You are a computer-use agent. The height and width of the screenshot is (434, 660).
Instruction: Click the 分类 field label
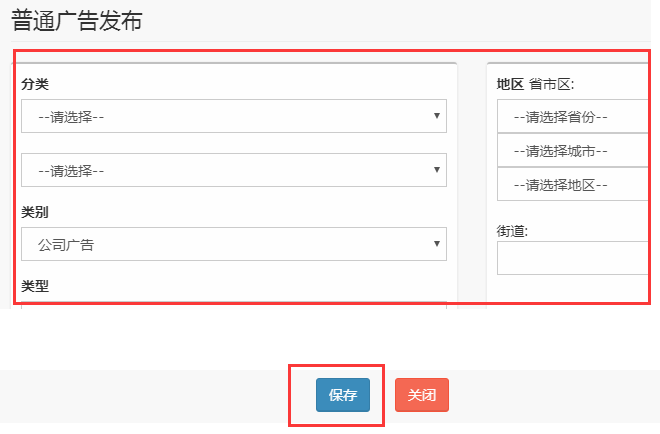35,84
